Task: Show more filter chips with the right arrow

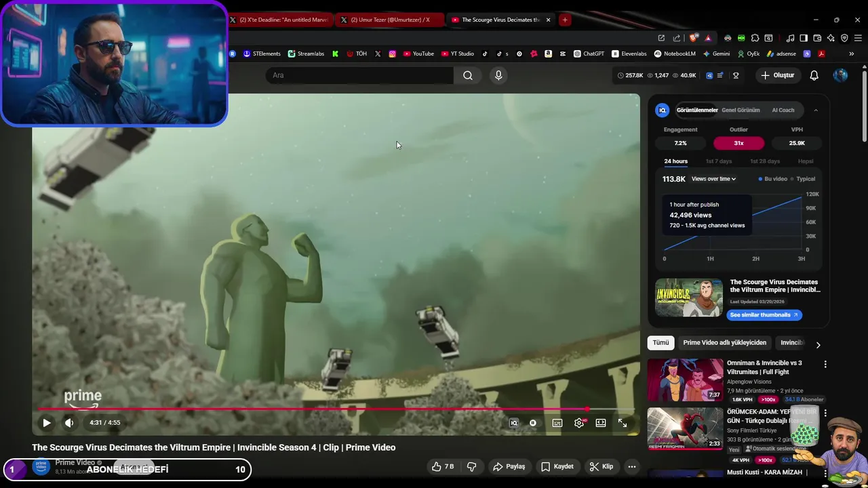Action: click(x=818, y=345)
